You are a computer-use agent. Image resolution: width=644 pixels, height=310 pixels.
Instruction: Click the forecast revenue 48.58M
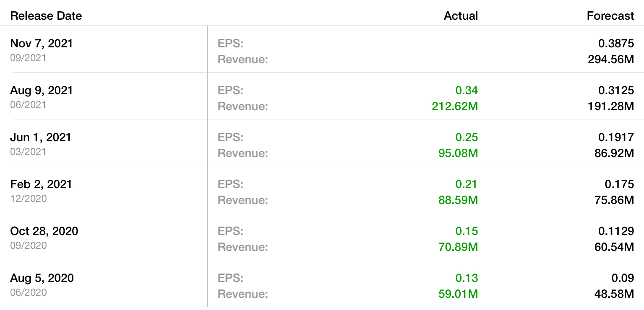point(614,294)
